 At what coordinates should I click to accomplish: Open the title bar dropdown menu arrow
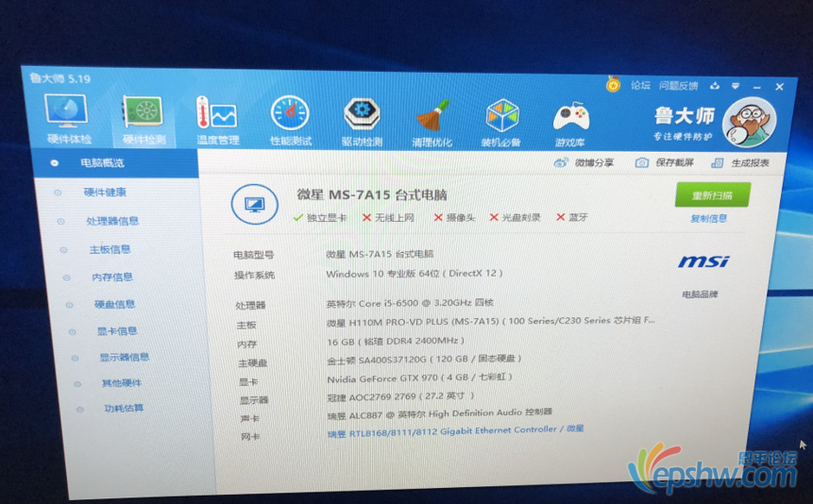click(736, 86)
